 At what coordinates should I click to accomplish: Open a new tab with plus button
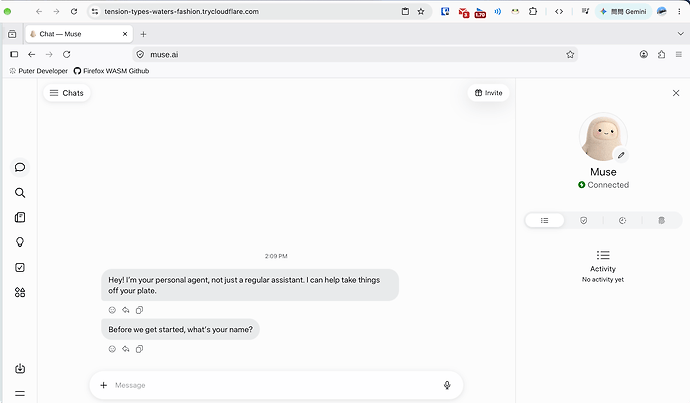[x=143, y=34]
